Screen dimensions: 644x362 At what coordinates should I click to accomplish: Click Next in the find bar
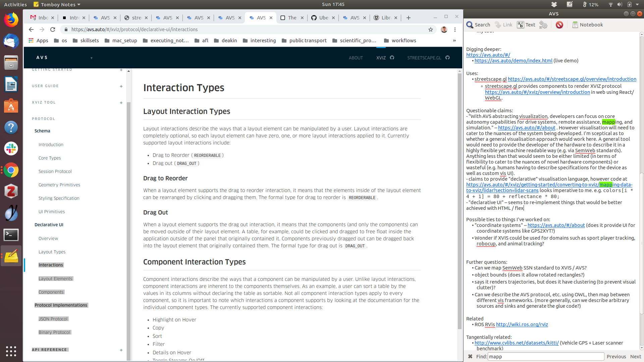tap(636, 357)
